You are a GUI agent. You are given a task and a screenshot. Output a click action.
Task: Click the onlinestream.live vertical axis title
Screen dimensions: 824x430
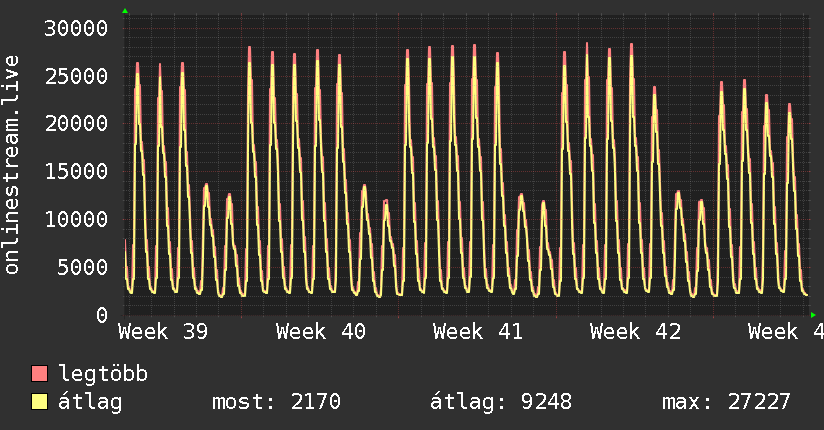[x=12, y=165]
